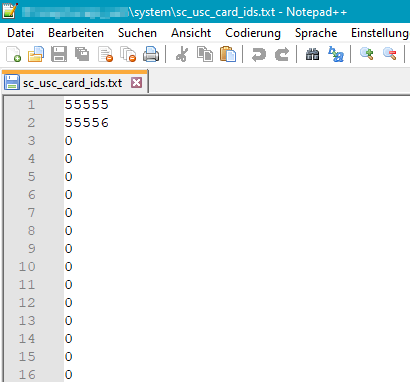Click line number 14 in the margin
Screen dimensions: 410x382
click(x=27, y=339)
